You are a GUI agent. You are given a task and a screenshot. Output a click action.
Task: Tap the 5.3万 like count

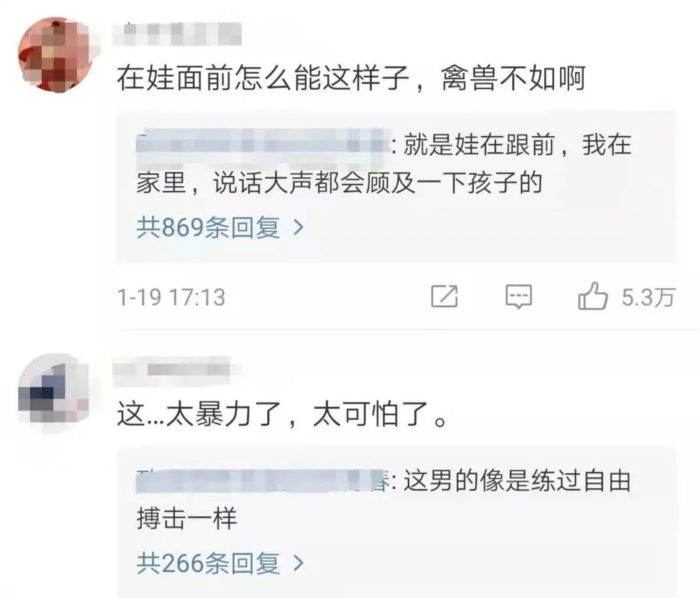(648, 297)
